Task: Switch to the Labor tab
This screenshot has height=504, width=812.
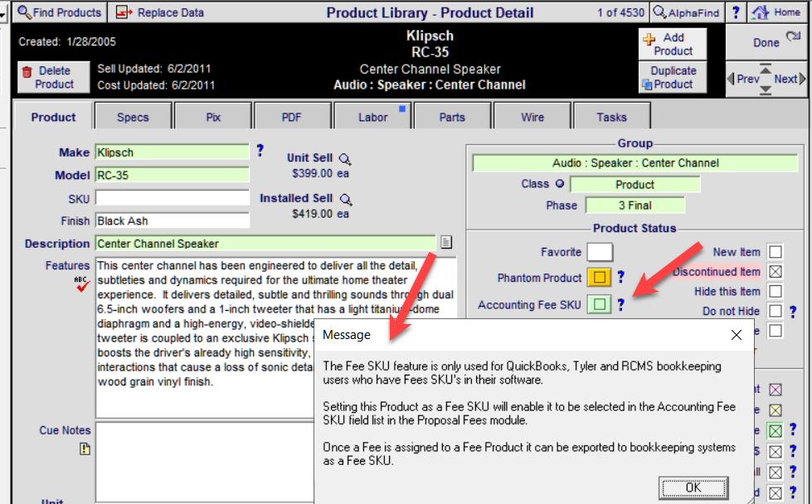Action: (372, 116)
